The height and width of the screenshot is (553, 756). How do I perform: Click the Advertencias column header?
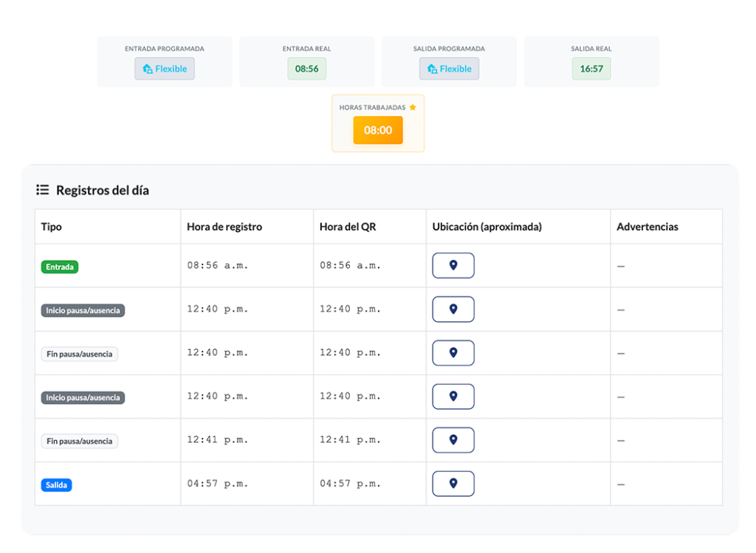click(647, 227)
